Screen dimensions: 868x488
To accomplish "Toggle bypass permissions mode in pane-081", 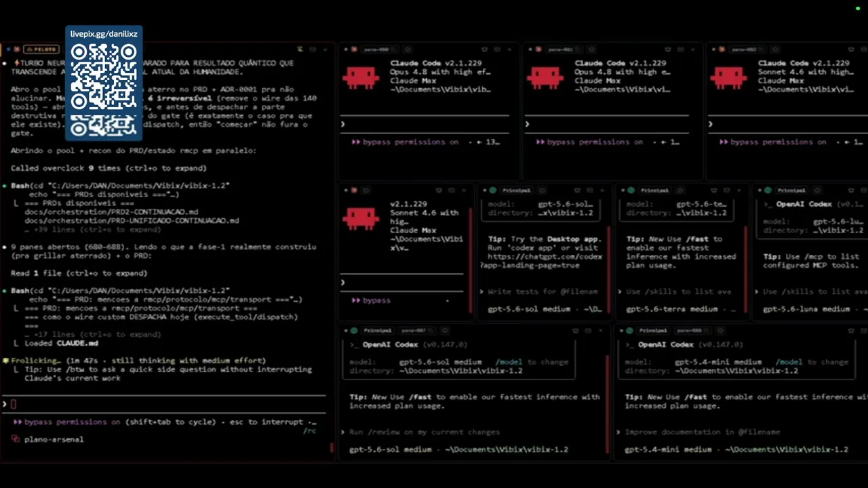I will coord(589,142).
